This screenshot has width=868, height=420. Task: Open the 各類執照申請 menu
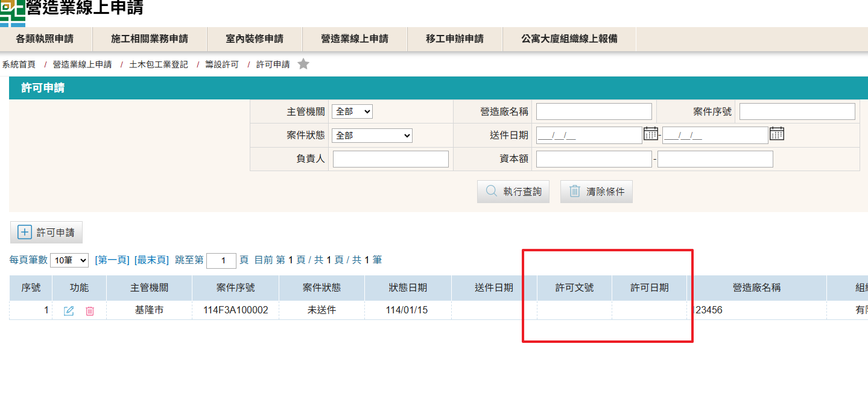[x=45, y=39]
